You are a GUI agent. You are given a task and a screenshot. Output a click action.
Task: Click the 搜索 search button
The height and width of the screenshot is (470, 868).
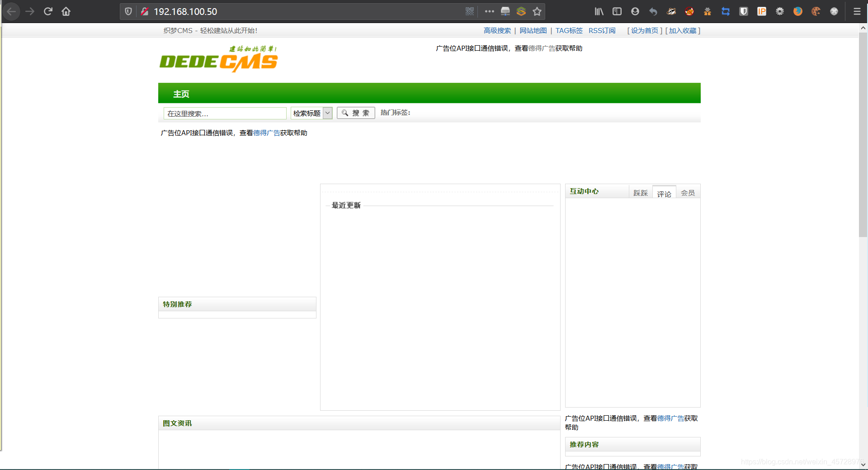point(356,113)
